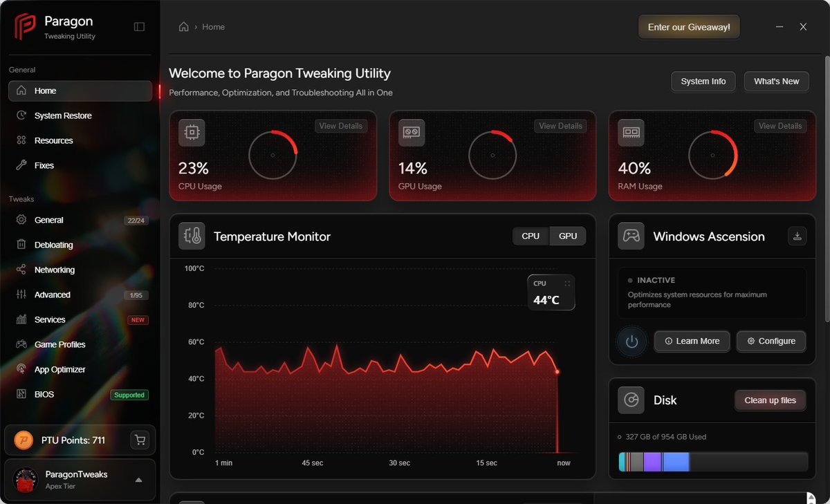830x504 pixels.
Task: Open General tweaks section
Action: [x=80, y=220]
